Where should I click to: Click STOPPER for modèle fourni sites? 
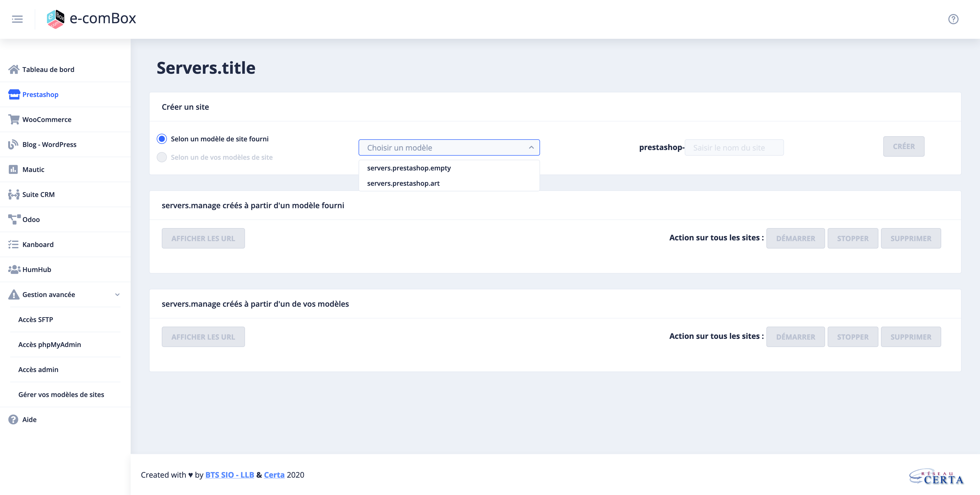pyautogui.click(x=853, y=239)
